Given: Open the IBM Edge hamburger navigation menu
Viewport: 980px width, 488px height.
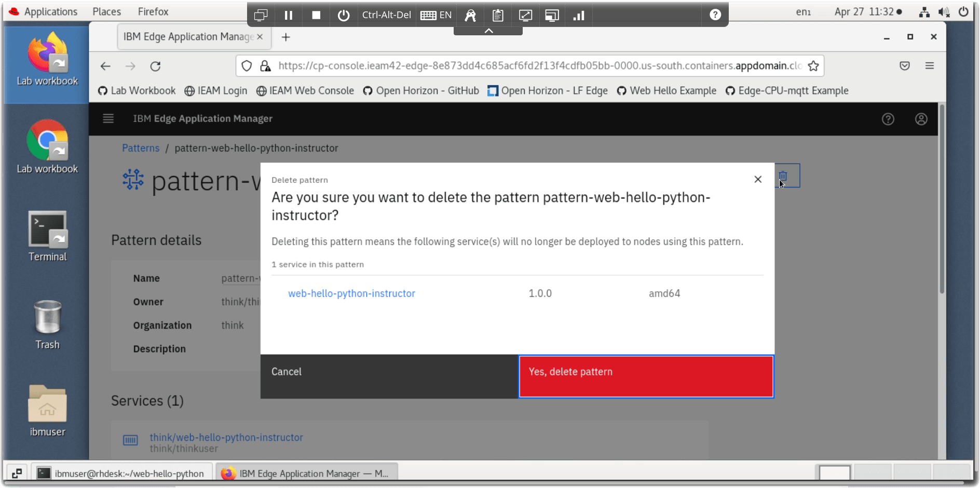Looking at the screenshot, I should click(108, 118).
